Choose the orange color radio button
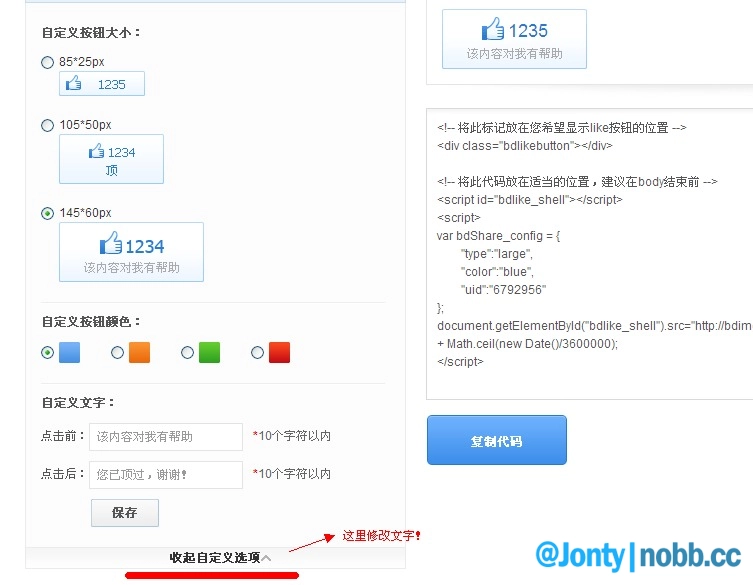Image resolution: width=753 pixels, height=585 pixels. coord(117,353)
